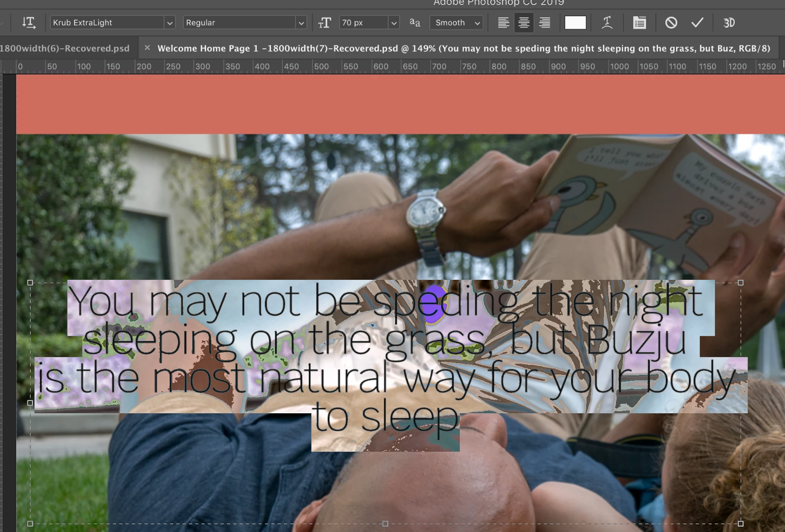The width and height of the screenshot is (785, 532).
Task: Close the 1800width(7)-Recovered.psd tab
Action: [x=147, y=48]
